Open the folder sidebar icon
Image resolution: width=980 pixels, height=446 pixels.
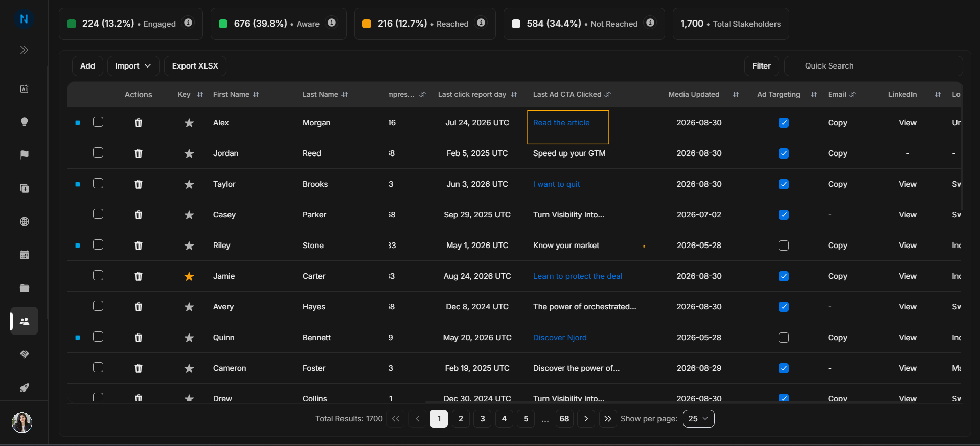coord(24,288)
